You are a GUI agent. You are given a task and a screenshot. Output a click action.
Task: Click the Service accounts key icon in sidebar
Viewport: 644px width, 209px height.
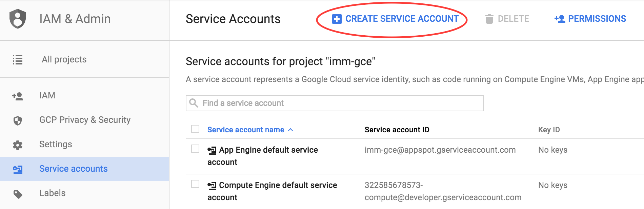click(18, 169)
